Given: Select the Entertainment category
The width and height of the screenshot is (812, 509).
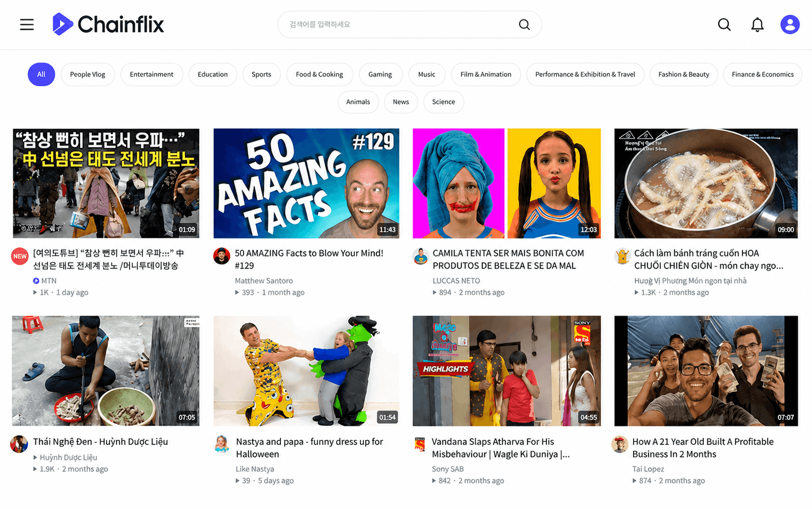Looking at the screenshot, I should [151, 74].
